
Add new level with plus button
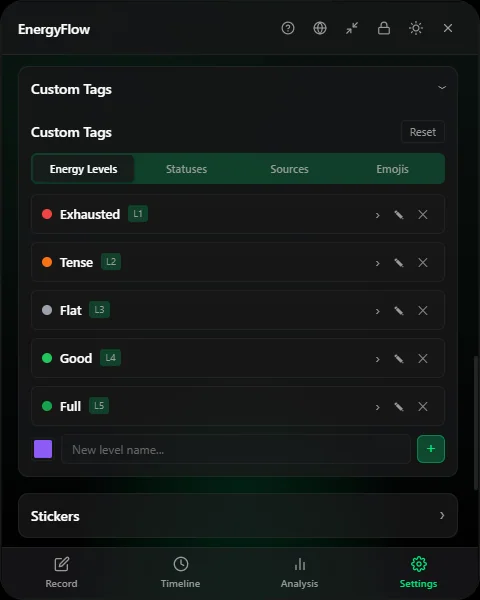pyautogui.click(x=431, y=449)
